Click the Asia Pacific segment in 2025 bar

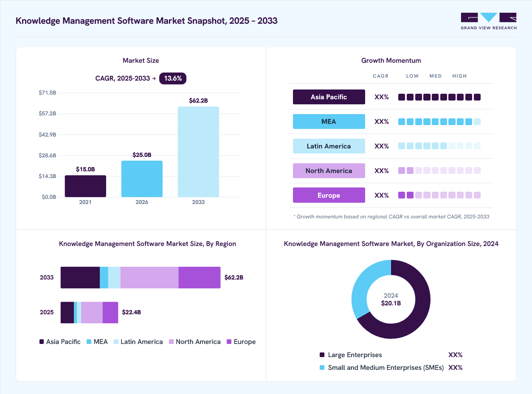pos(67,313)
